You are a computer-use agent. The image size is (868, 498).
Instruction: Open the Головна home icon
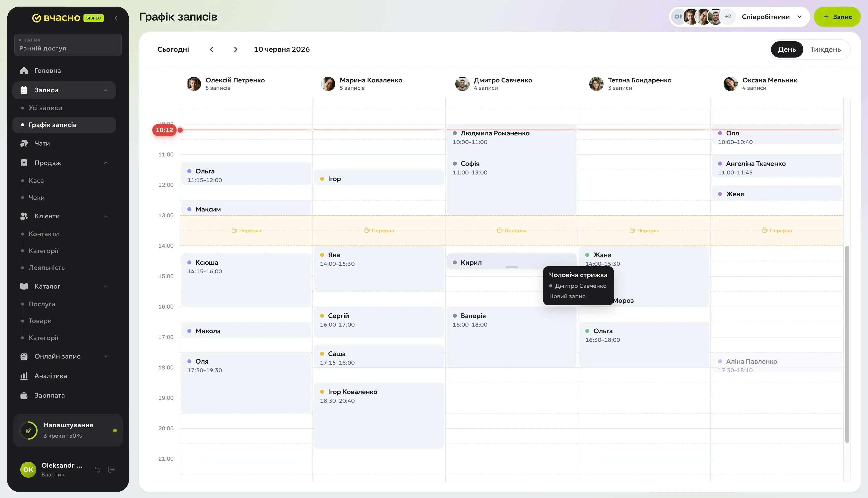click(x=24, y=70)
